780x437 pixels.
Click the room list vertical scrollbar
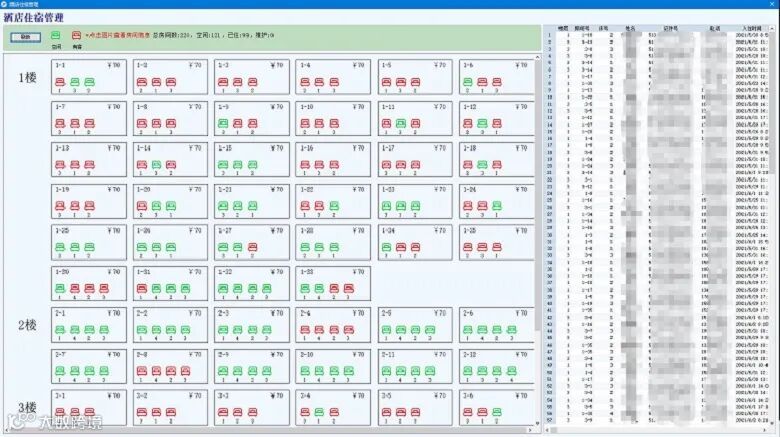coord(537,197)
